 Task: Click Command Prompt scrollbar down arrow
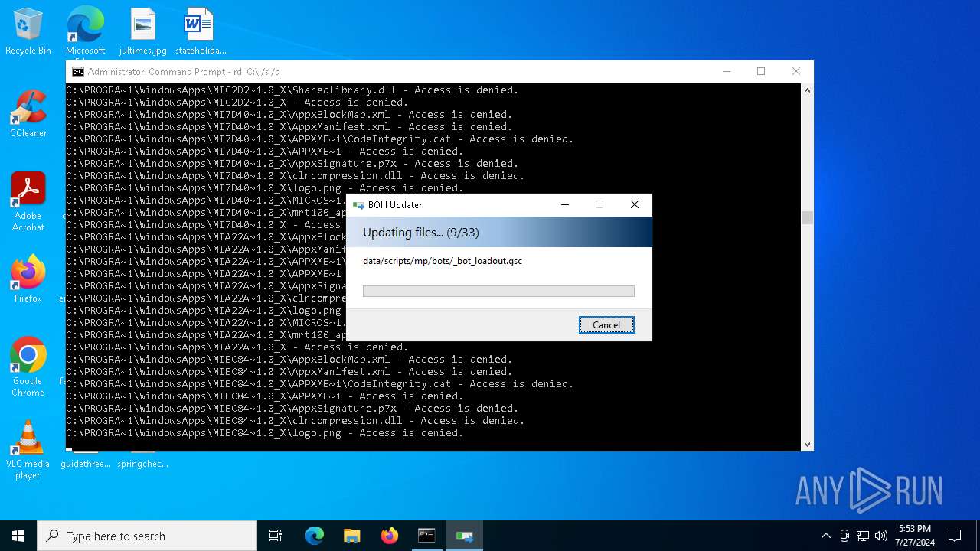tap(807, 444)
